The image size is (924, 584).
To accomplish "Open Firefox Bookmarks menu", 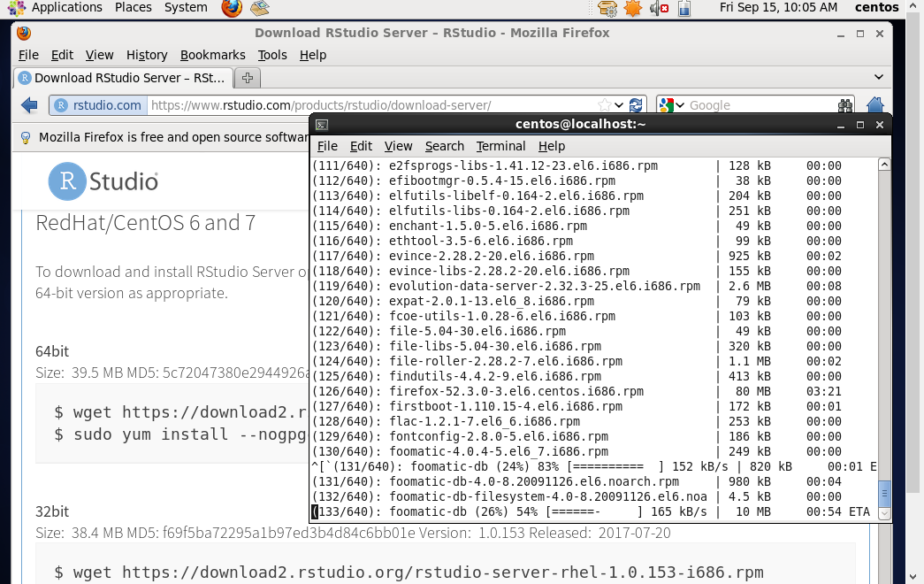I will (213, 55).
